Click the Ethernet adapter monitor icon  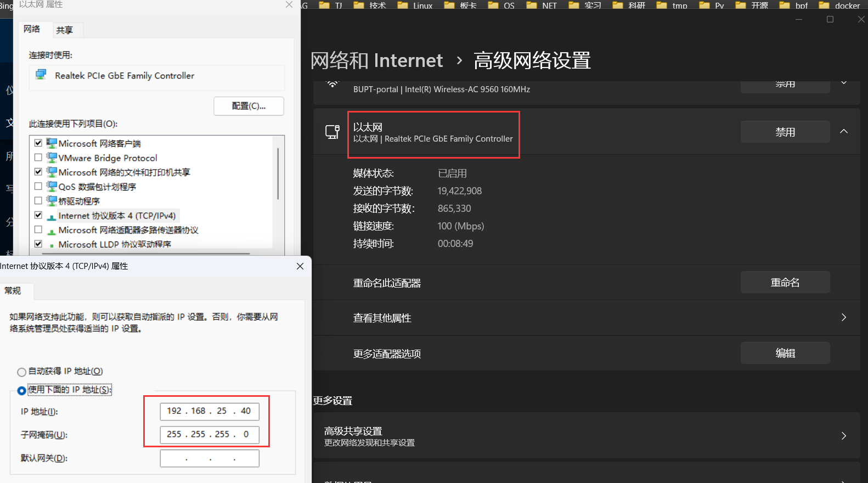332,132
